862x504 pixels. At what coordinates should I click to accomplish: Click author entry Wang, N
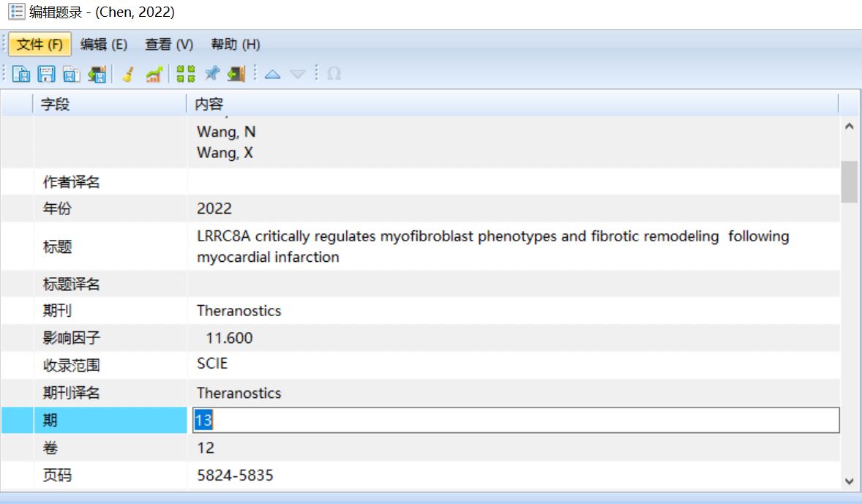(226, 132)
